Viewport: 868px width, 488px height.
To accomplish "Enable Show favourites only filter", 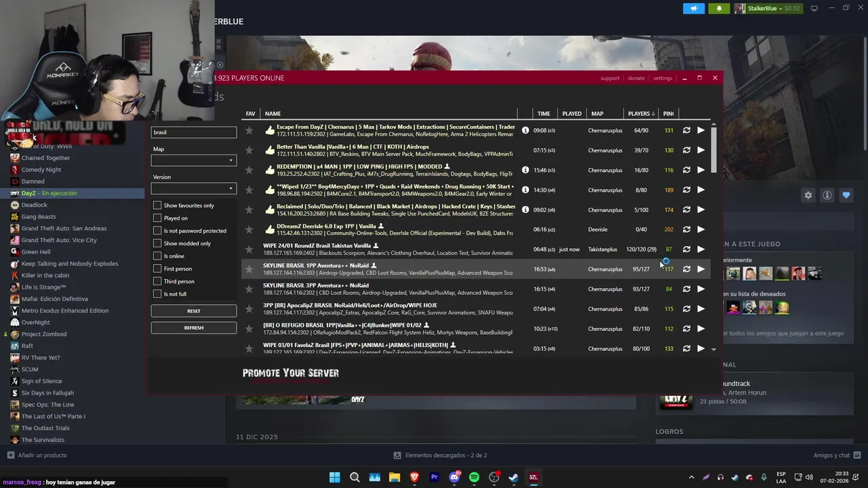I will 157,205.
